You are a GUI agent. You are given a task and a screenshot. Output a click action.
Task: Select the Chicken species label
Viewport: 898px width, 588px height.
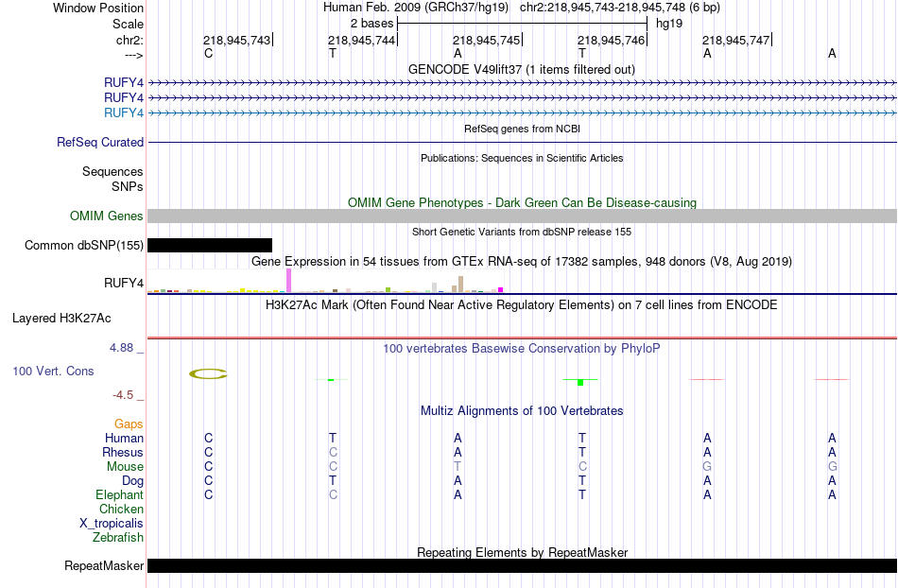[x=121, y=509]
